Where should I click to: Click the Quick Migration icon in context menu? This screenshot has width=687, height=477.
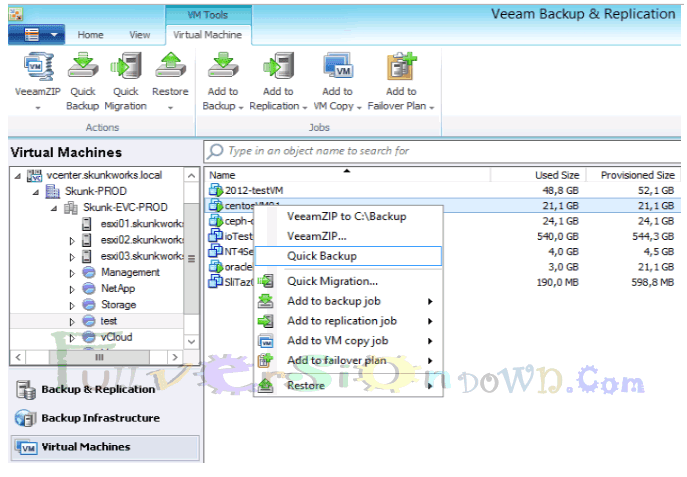[266, 281]
